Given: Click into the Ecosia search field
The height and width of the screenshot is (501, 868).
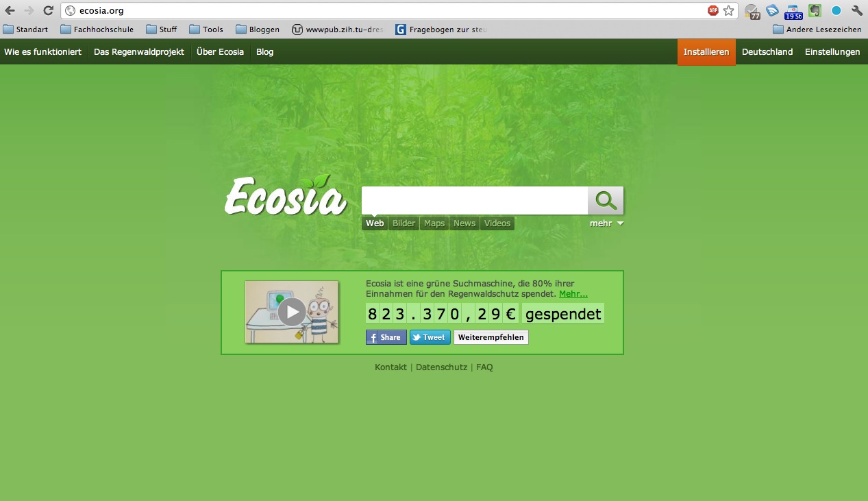Looking at the screenshot, I should pos(475,200).
